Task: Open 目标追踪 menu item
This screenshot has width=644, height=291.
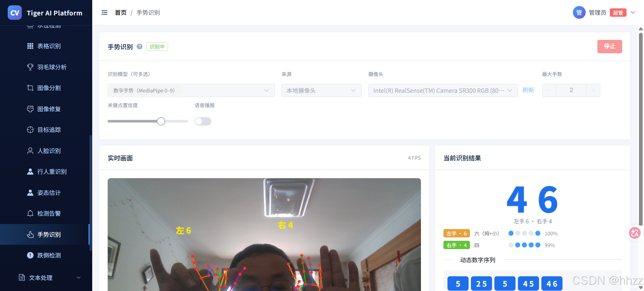Action: pyautogui.click(x=46, y=130)
